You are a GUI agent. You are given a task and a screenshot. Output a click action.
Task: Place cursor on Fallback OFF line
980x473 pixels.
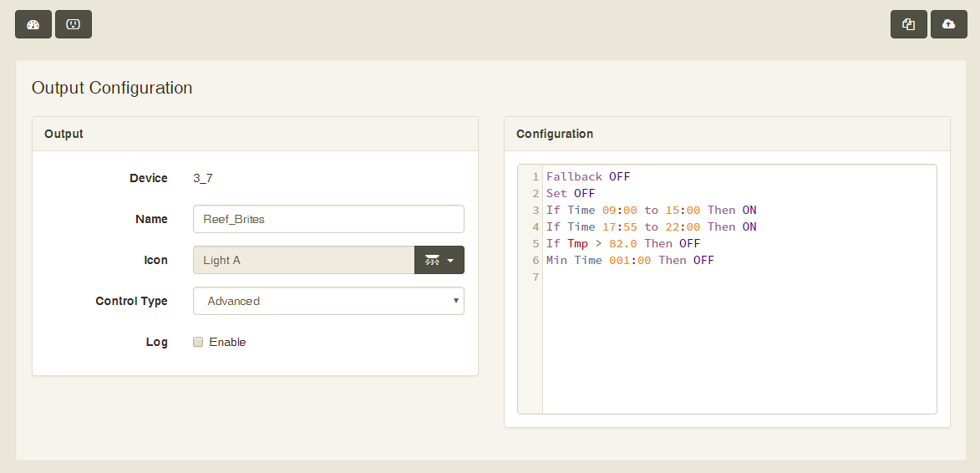588,177
